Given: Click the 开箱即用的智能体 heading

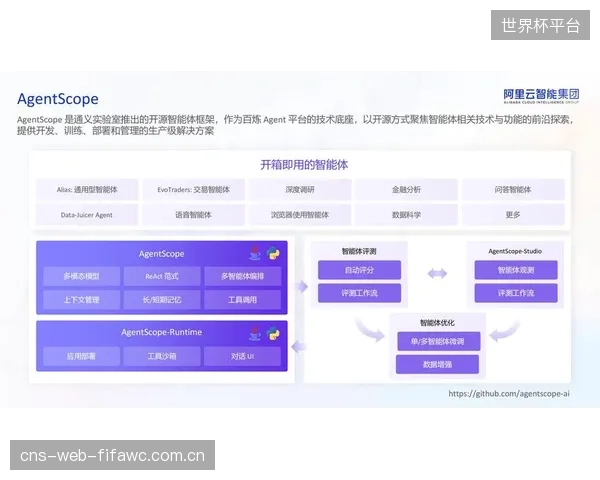Looking at the screenshot, I should (x=304, y=165).
